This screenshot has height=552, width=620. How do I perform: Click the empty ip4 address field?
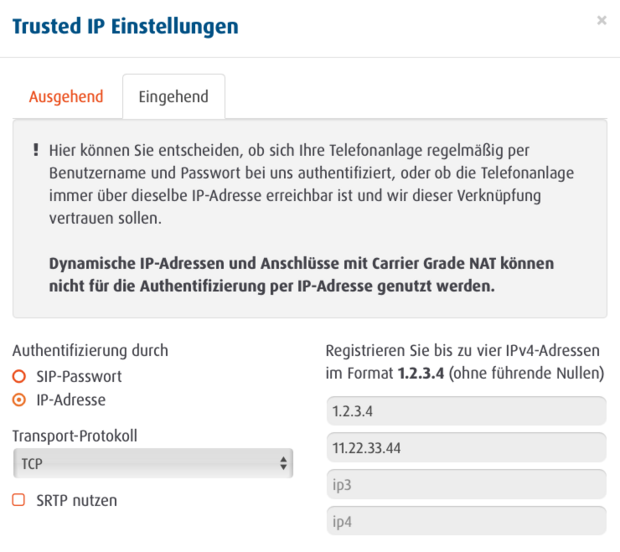coord(466,520)
